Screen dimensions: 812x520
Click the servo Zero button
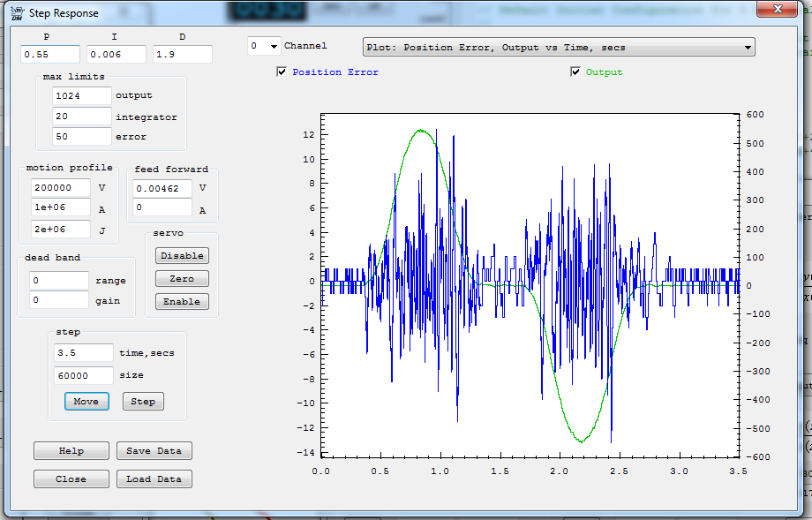(183, 279)
